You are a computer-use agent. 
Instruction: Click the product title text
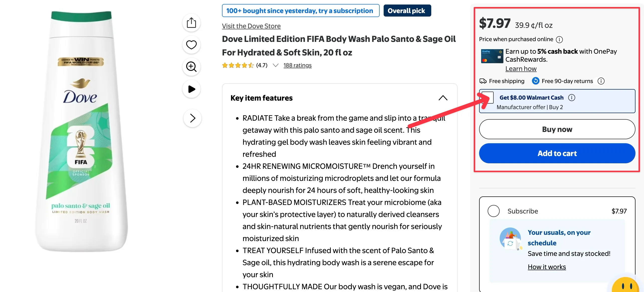339,46
